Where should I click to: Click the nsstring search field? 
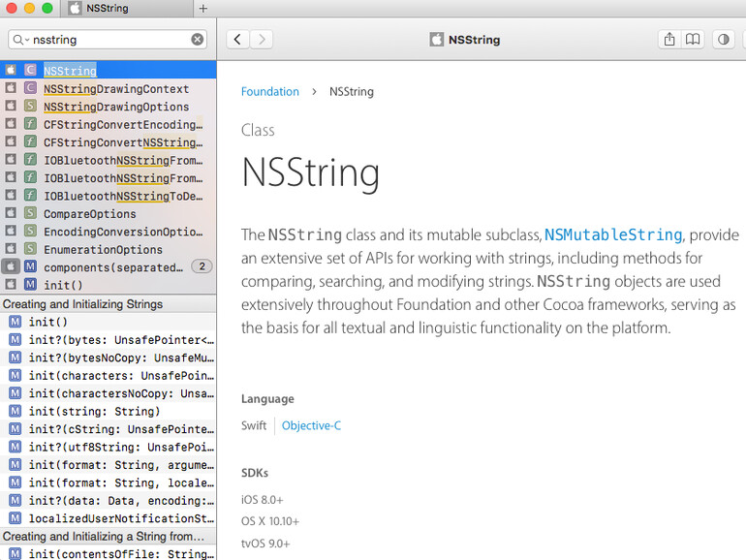tap(108, 40)
